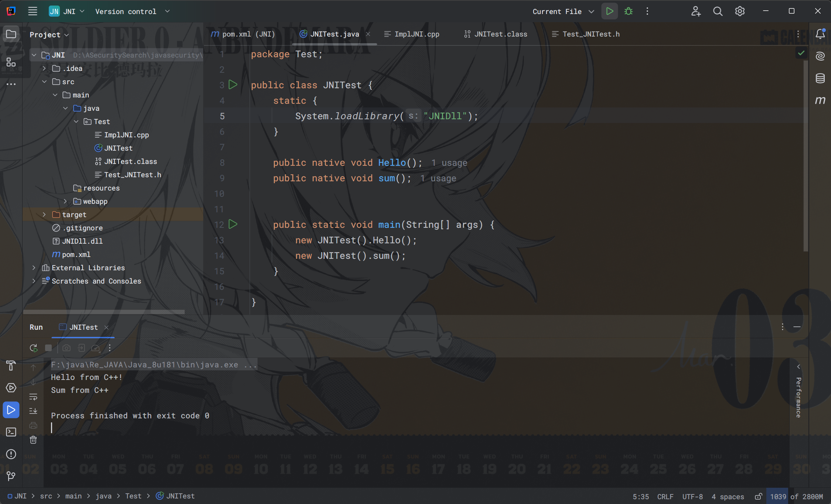The height and width of the screenshot is (504, 831).
Task: Open IDE settings gear
Action: pos(740,11)
